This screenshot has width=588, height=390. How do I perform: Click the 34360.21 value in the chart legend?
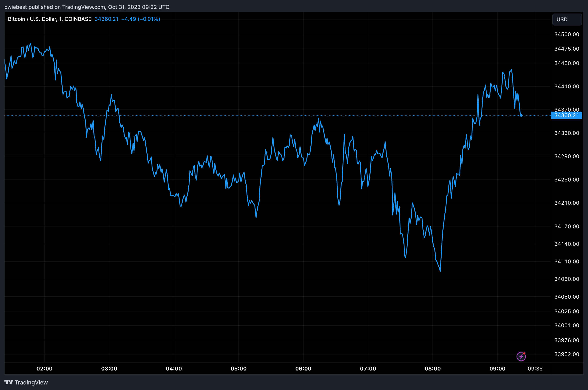coord(106,19)
